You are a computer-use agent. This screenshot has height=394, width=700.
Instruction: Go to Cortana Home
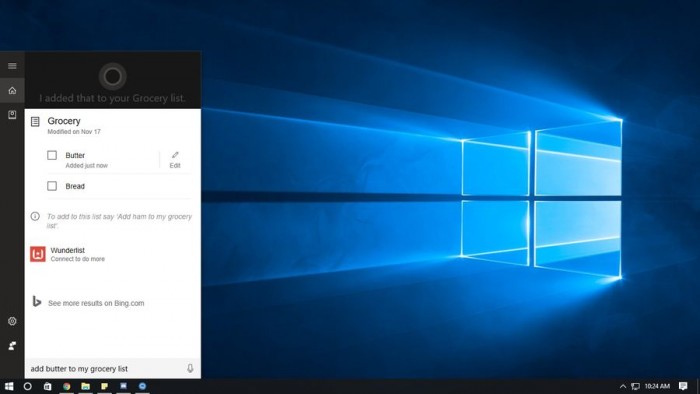[12, 91]
